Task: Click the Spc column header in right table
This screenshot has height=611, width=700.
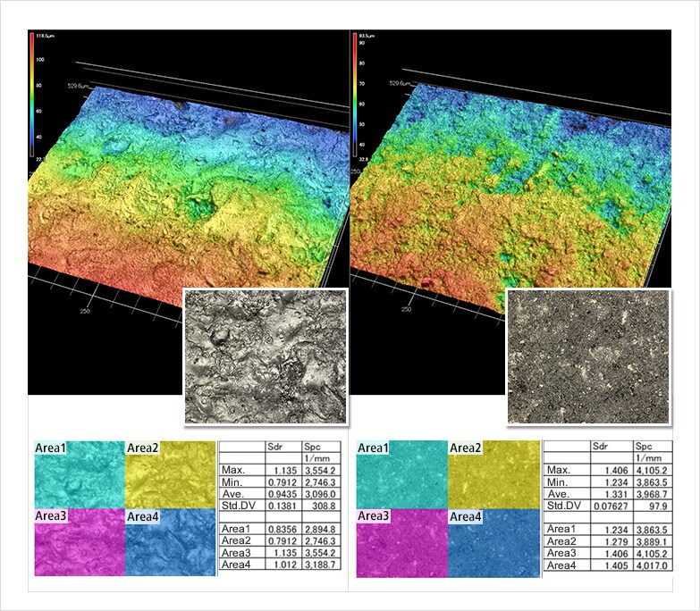Action: 644,446
